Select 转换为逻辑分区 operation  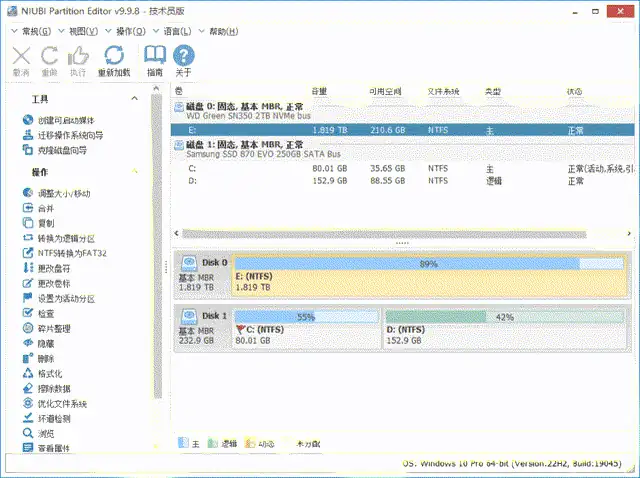(x=59, y=238)
